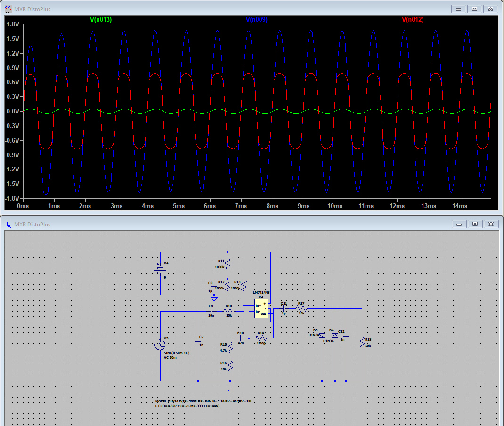Click the capacitor C7 symbol
Screen dimensions: 504x426
click(x=198, y=341)
